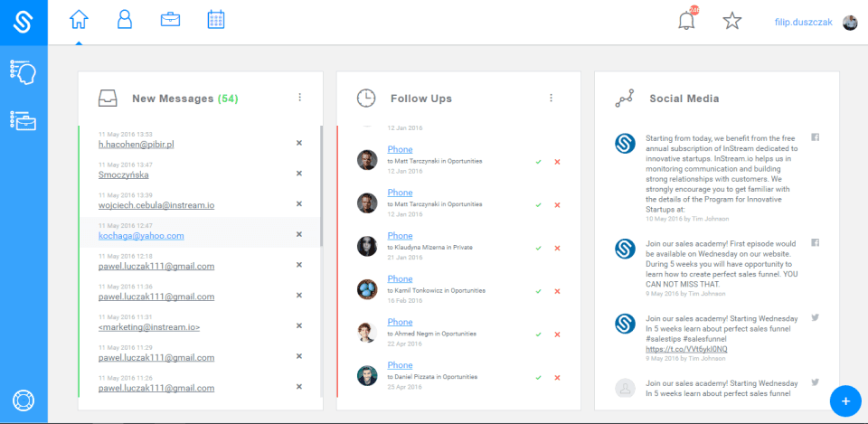Go to the Home tab
This screenshot has width=868, height=424.
(x=80, y=20)
